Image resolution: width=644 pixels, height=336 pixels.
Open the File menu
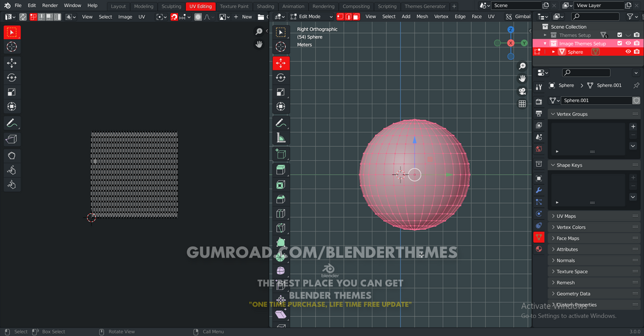(18, 6)
